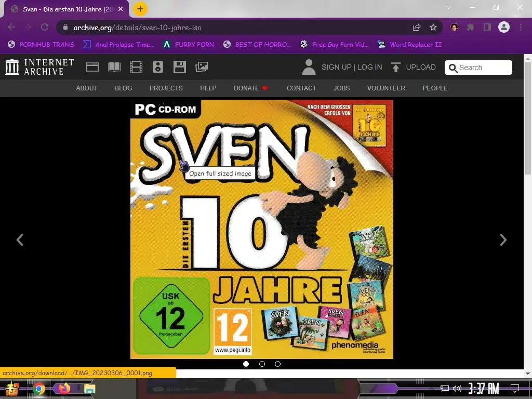The image size is (532, 399).
Task: Open Firefox from the taskbar
Action: pos(64,388)
